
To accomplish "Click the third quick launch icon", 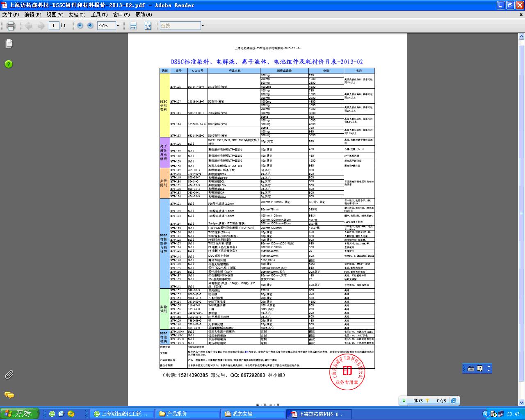I will [x=71, y=414].
